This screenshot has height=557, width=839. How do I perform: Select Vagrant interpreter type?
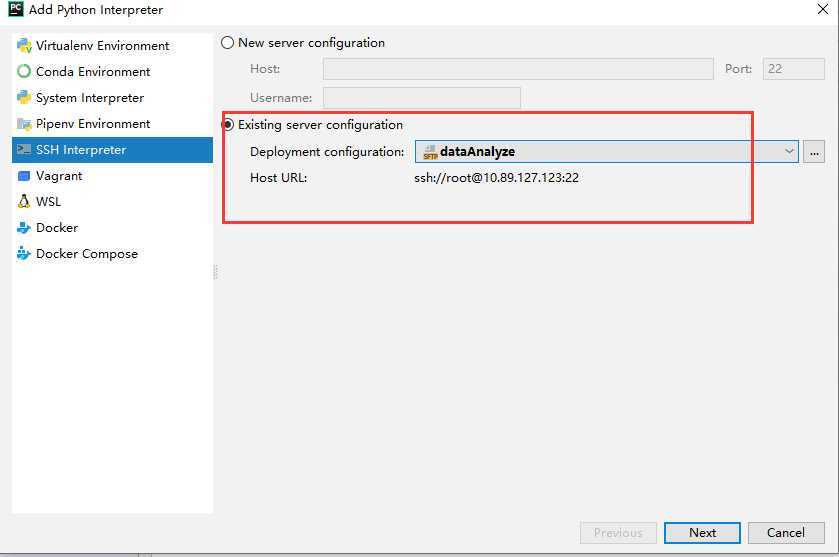coord(59,176)
